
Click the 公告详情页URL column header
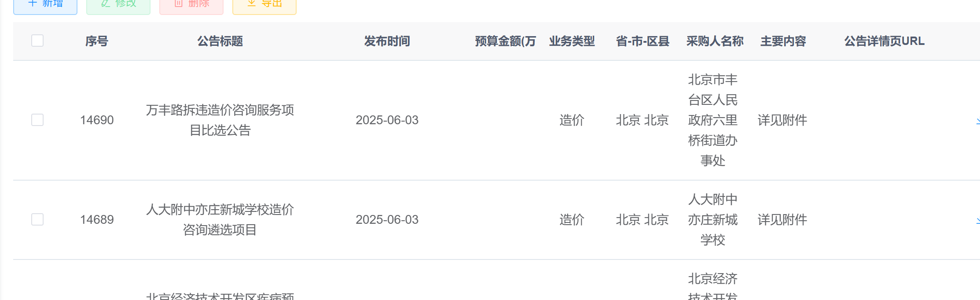point(884,41)
